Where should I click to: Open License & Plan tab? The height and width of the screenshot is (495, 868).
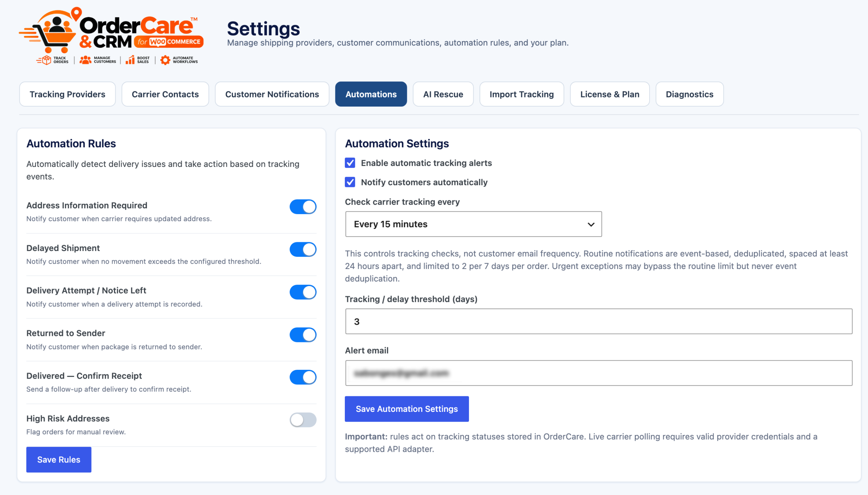(x=610, y=94)
